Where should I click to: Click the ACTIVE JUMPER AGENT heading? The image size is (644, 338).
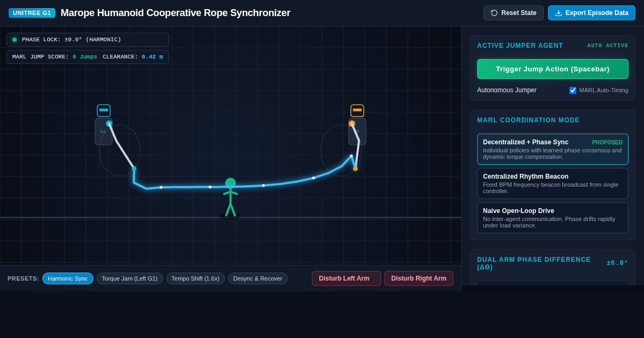520,46
